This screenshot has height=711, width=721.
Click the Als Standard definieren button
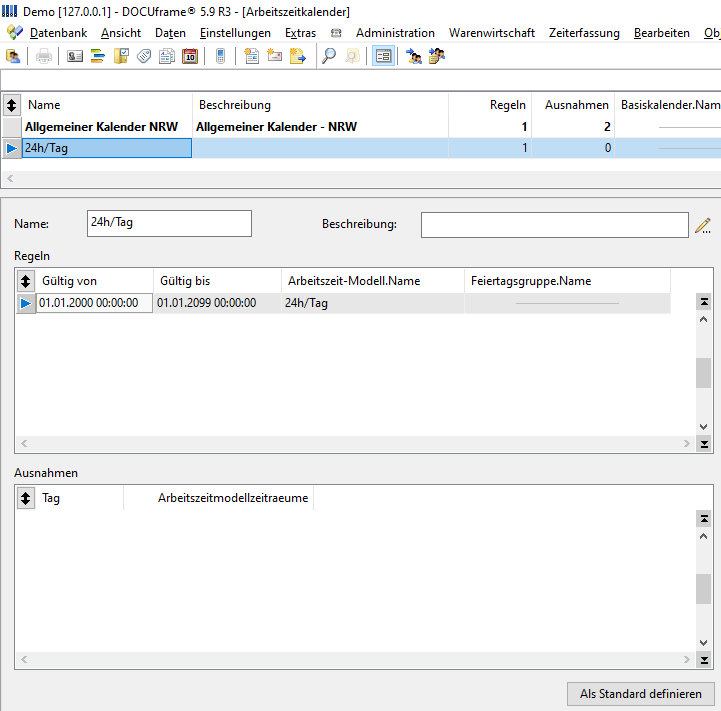pos(641,694)
